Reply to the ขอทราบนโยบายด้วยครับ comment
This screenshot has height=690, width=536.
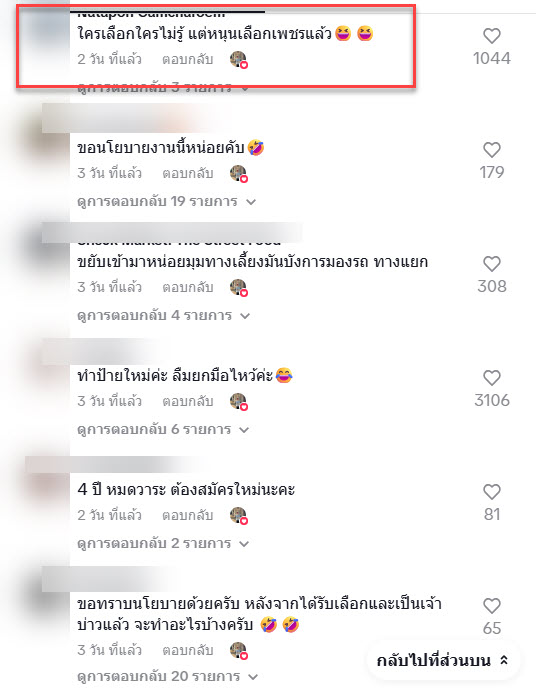[x=187, y=650]
